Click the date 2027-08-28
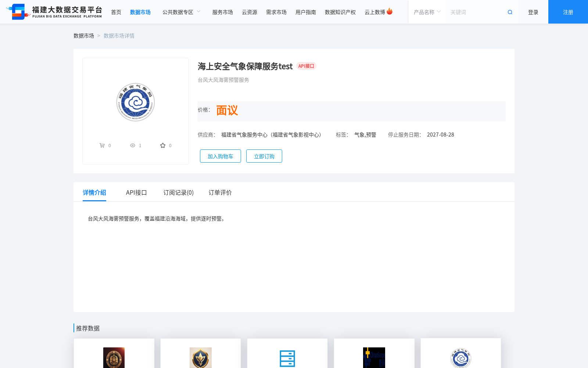 coord(441,135)
